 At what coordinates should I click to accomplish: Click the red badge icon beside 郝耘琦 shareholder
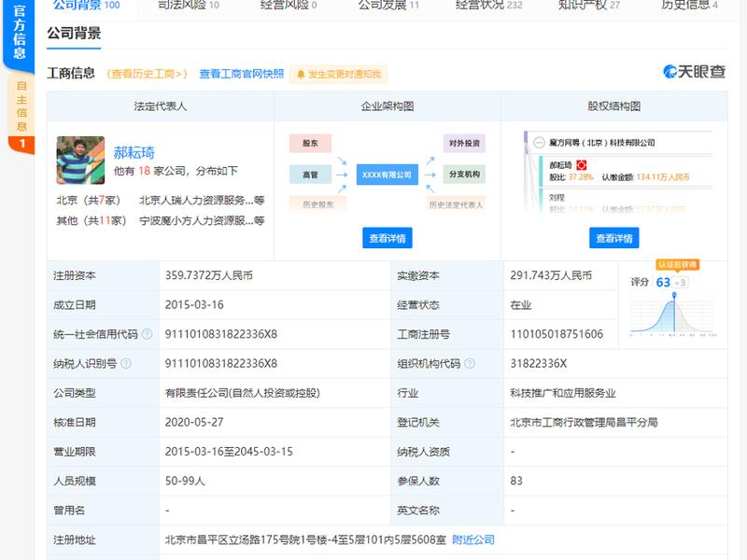coord(581,165)
